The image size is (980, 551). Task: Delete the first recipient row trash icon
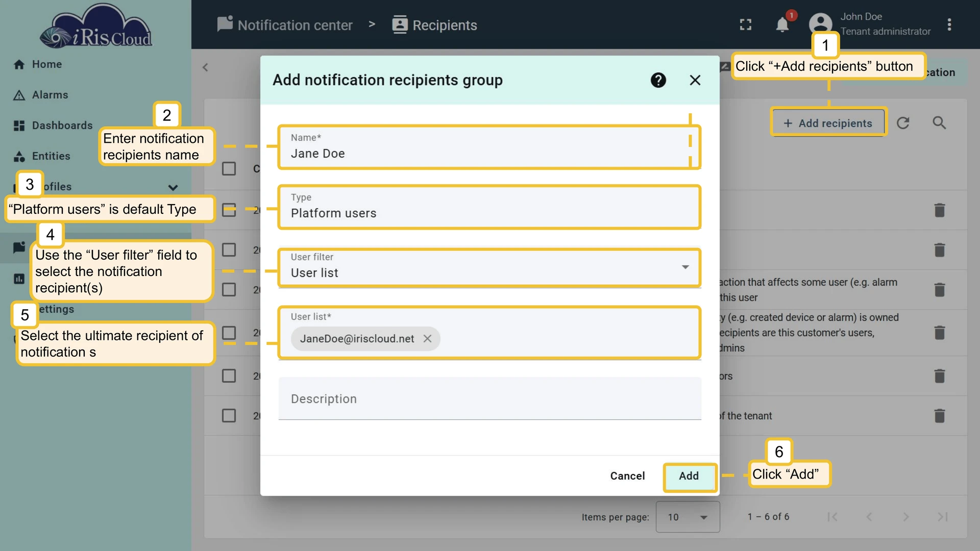click(940, 210)
